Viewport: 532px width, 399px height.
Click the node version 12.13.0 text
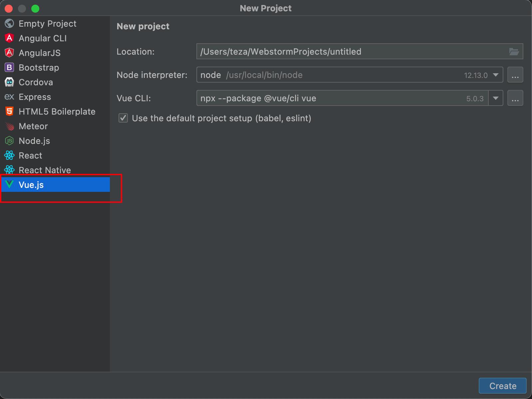click(x=476, y=75)
